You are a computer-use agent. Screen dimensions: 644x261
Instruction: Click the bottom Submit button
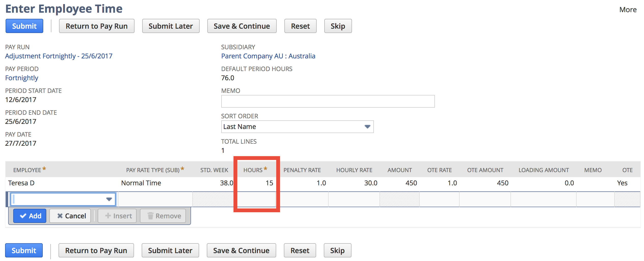(24, 250)
